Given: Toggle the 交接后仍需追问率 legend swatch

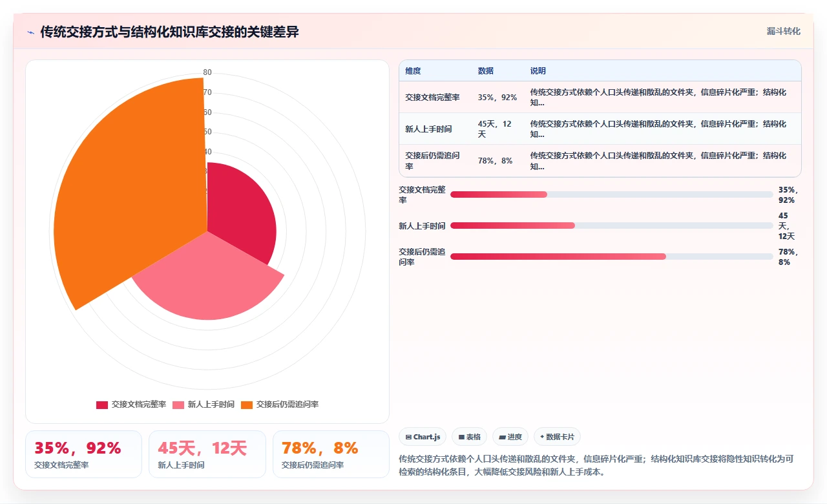Looking at the screenshot, I should pos(247,404).
